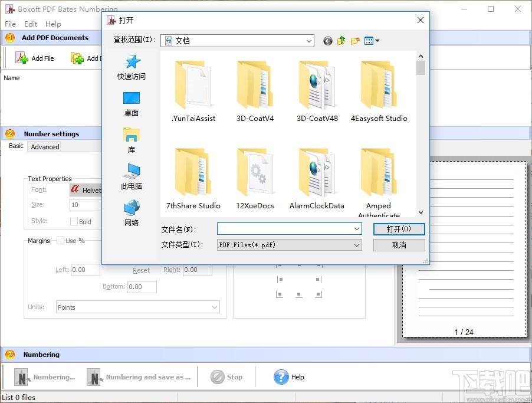Image resolution: width=532 pixels, height=403 pixels.
Task: Select This PC (此电脑) in sidebar
Action: [x=132, y=176]
